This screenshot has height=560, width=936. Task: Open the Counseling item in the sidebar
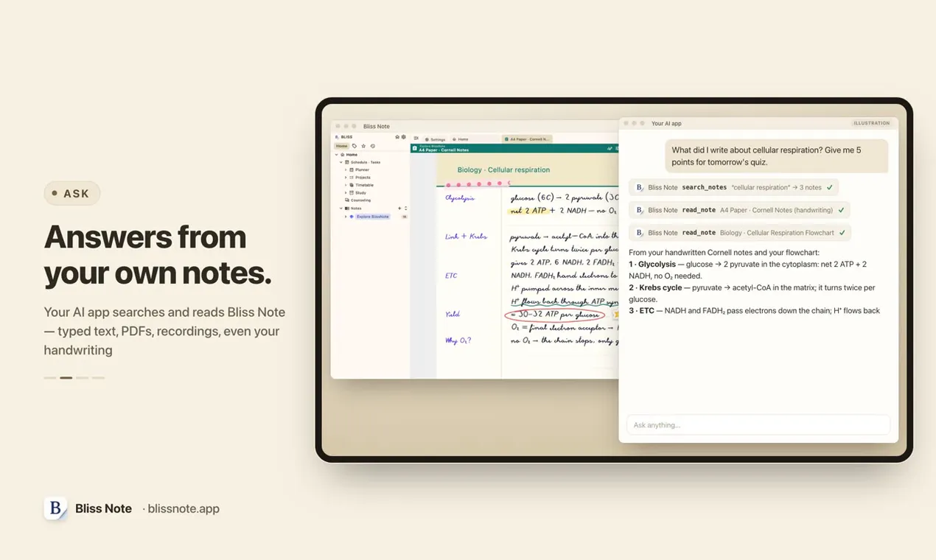pyautogui.click(x=358, y=200)
